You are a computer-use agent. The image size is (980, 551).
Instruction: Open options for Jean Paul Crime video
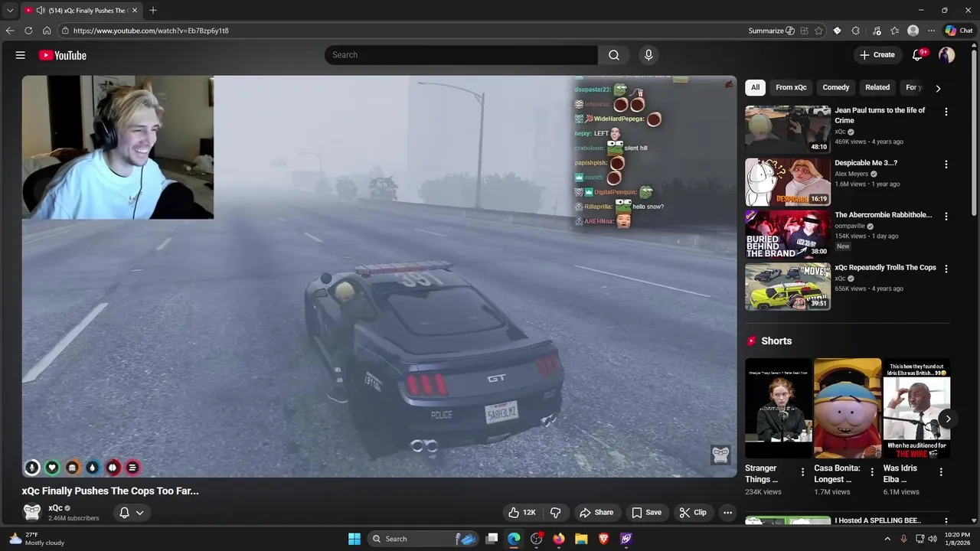(946, 112)
